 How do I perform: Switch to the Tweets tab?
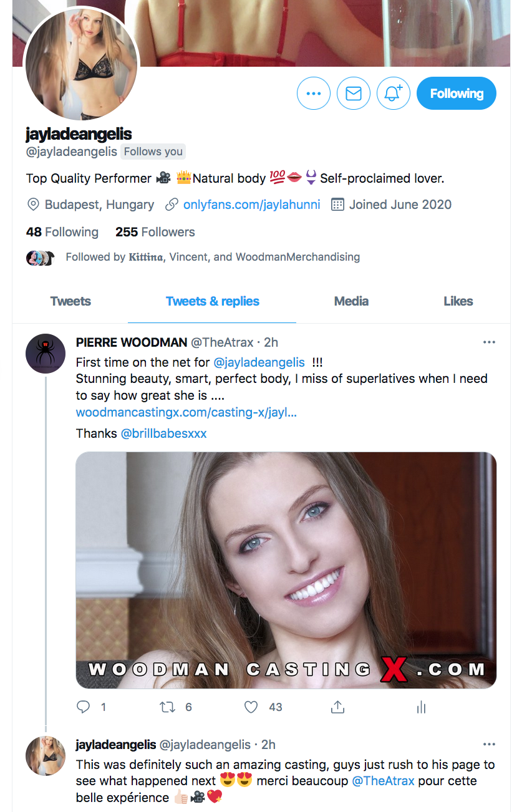tap(70, 301)
